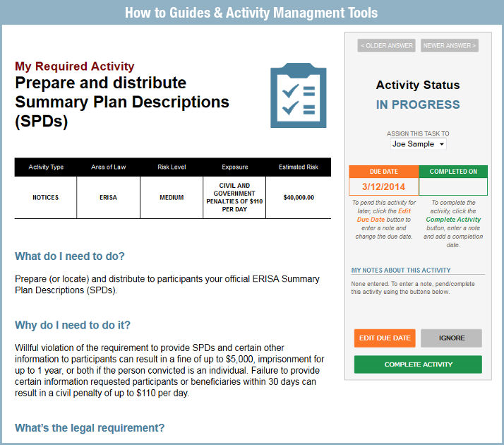Select the Area of Law column header
This screenshot has width=504, height=445.
pyautogui.click(x=108, y=167)
